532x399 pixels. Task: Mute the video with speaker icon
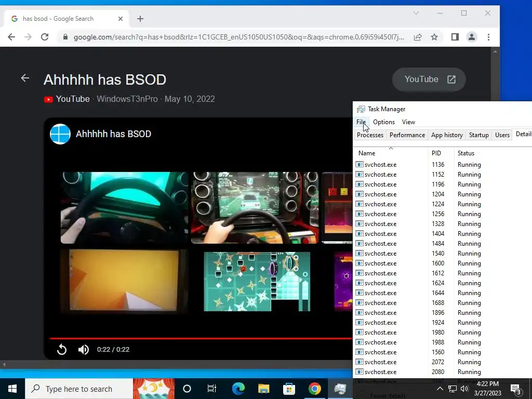84,350
